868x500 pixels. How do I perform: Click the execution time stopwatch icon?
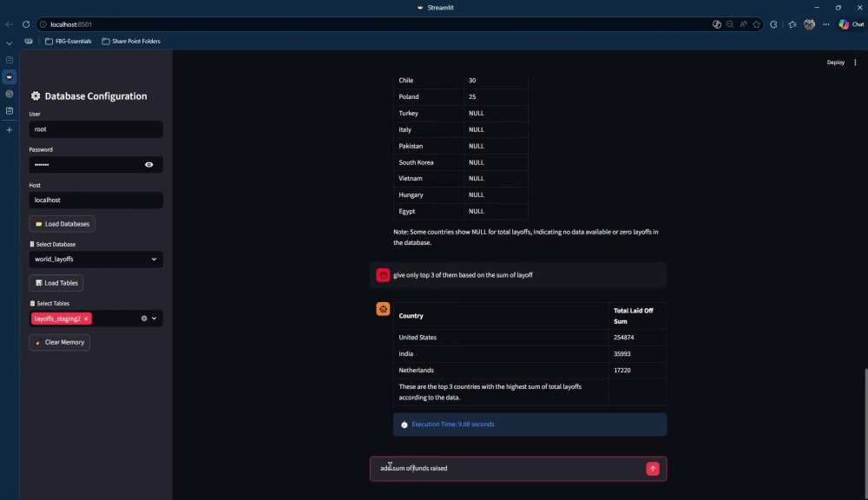404,424
